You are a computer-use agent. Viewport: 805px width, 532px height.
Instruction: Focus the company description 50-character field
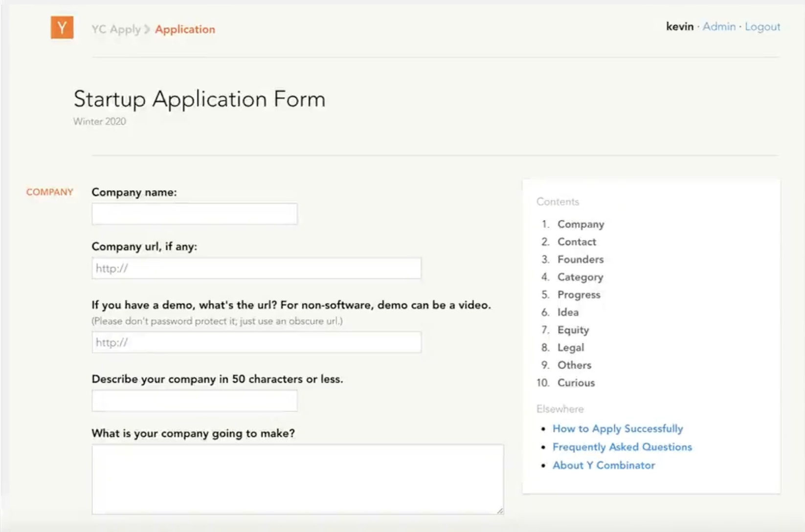194,400
